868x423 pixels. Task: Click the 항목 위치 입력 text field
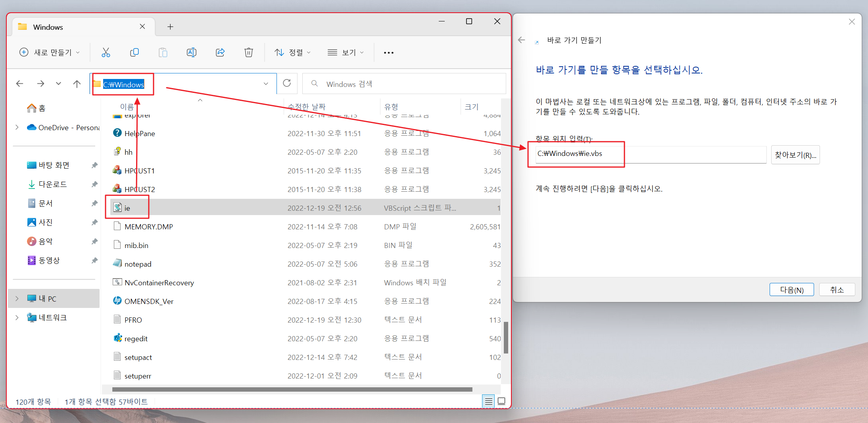click(651, 154)
